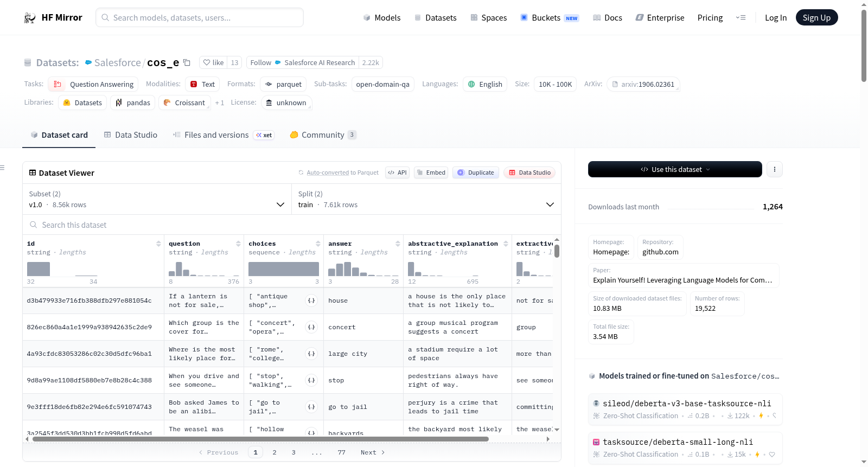The width and height of the screenshot is (868, 467).
Task: Switch to the Data Studio tab
Action: pyautogui.click(x=131, y=135)
